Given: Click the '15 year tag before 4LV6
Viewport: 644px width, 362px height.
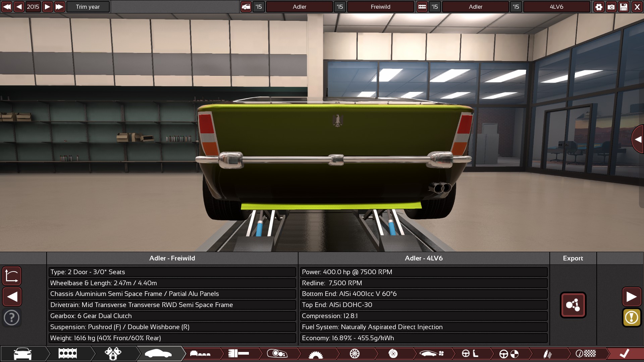Looking at the screenshot, I should click(x=516, y=7).
